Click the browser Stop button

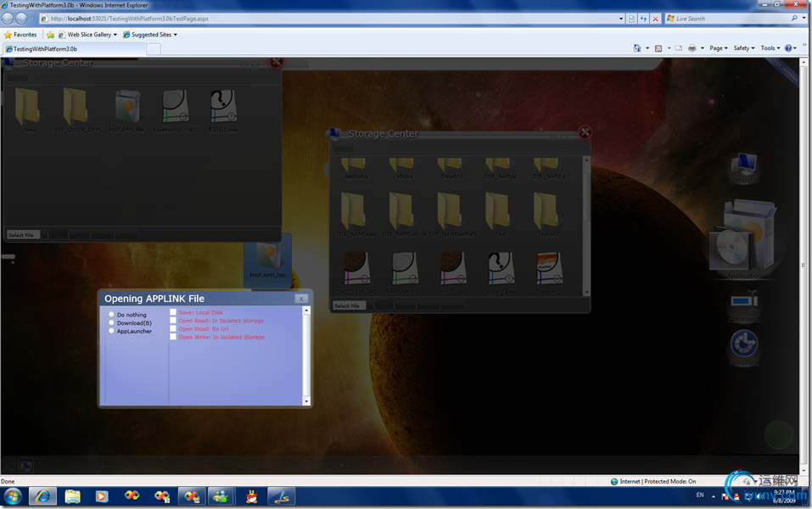pyautogui.click(x=655, y=19)
